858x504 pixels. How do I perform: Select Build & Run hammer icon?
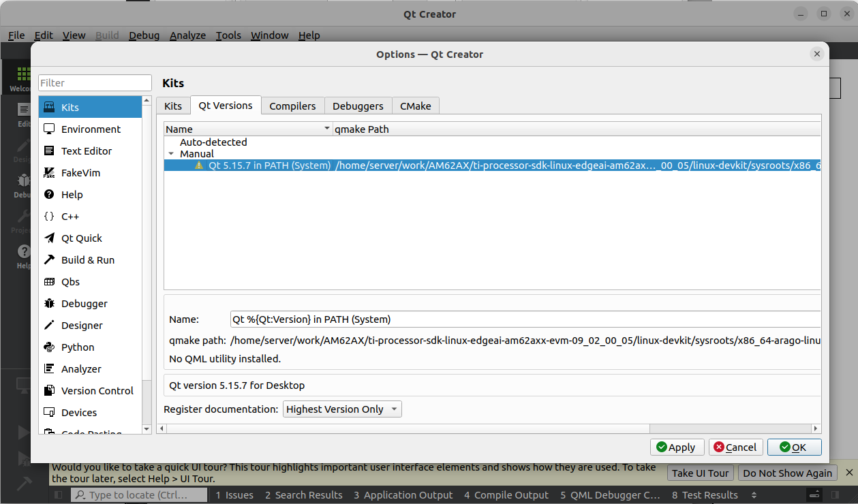click(x=49, y=260)
